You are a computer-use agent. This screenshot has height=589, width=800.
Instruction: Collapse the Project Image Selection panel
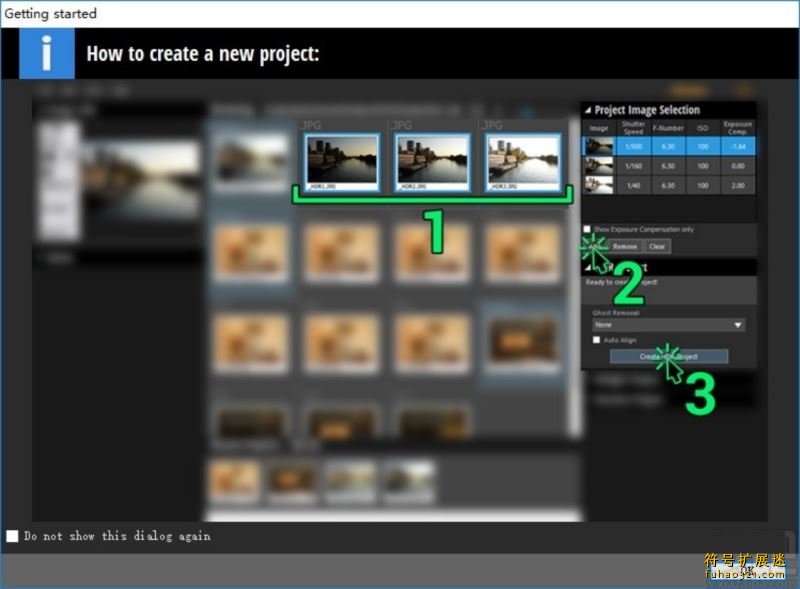588,110
